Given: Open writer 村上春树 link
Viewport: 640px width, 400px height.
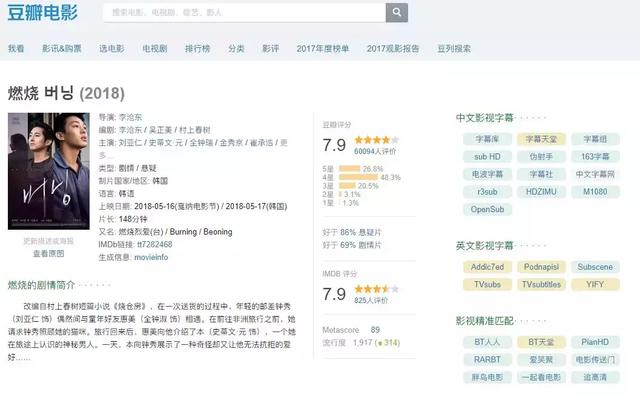Looking at the screenshot, I should coord(194,130).
